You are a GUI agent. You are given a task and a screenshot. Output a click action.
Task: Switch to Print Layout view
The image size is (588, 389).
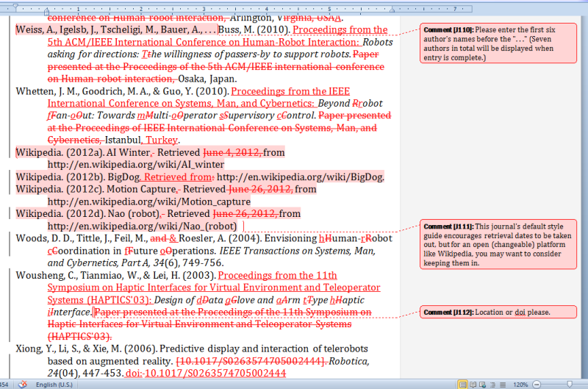pos(463,384)
